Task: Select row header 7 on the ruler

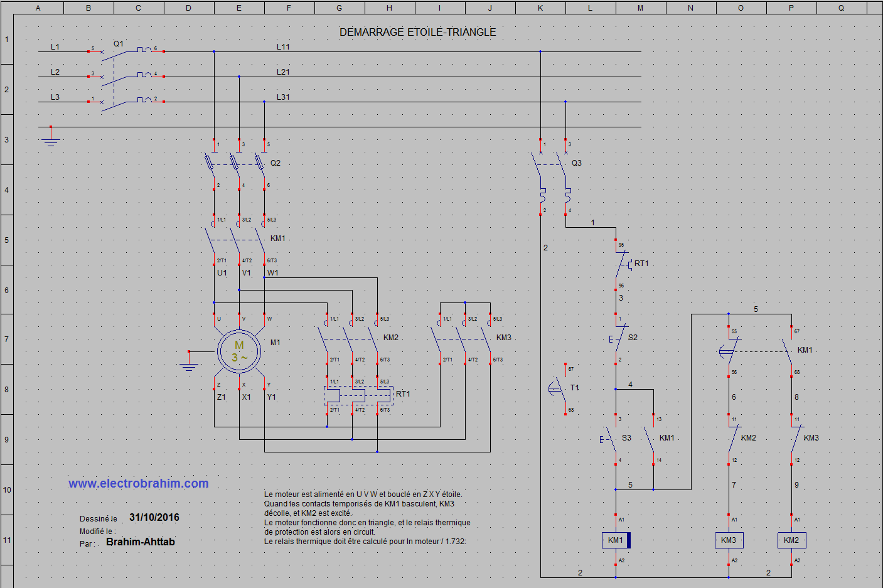Action: [x=6, y=339]
